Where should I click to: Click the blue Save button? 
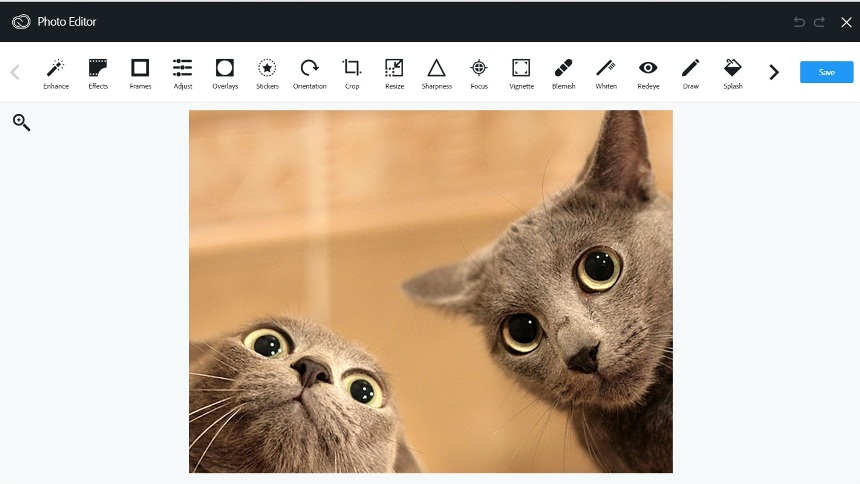pyautogui.click(x=826, y=72)
